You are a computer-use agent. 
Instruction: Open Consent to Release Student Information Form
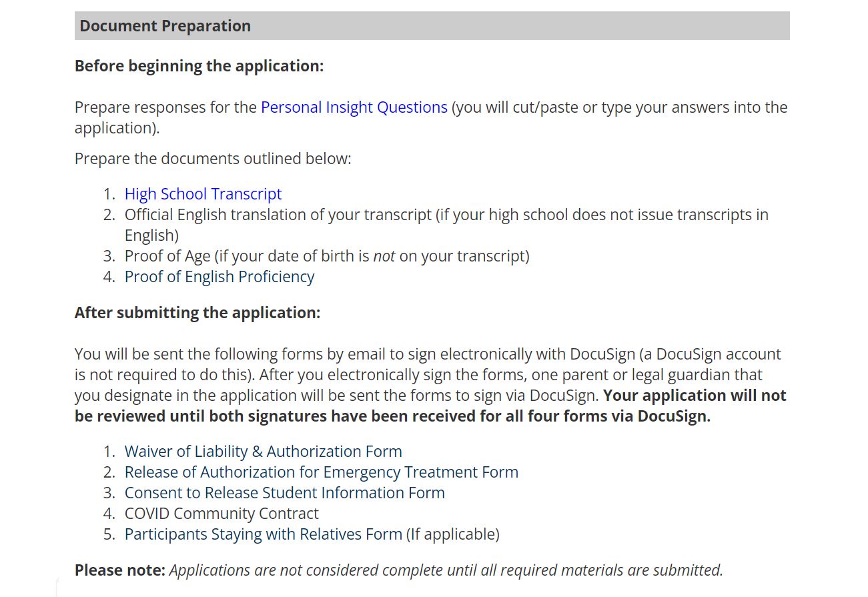(x=284, y=493)
